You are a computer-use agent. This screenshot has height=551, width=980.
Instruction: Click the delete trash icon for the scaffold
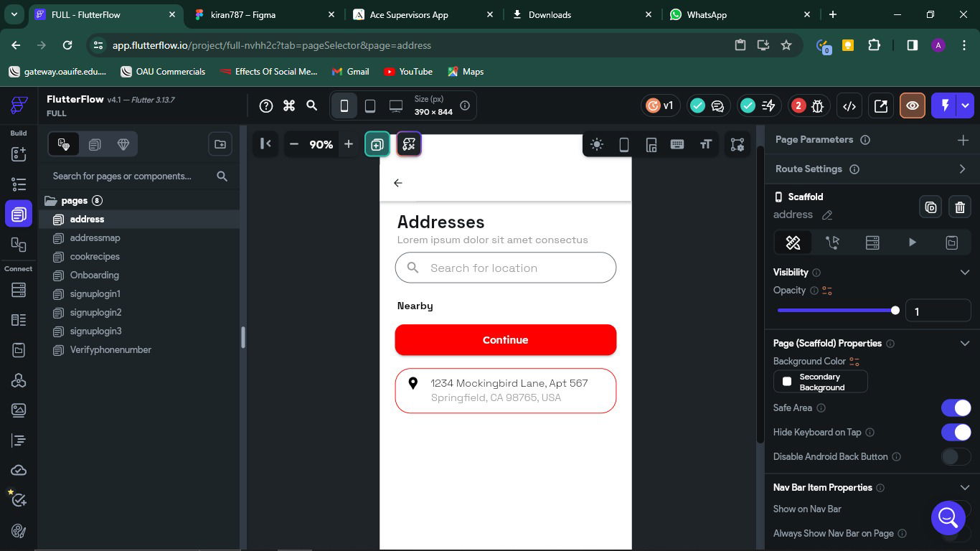pyautogui.click(x=960, y=207)
